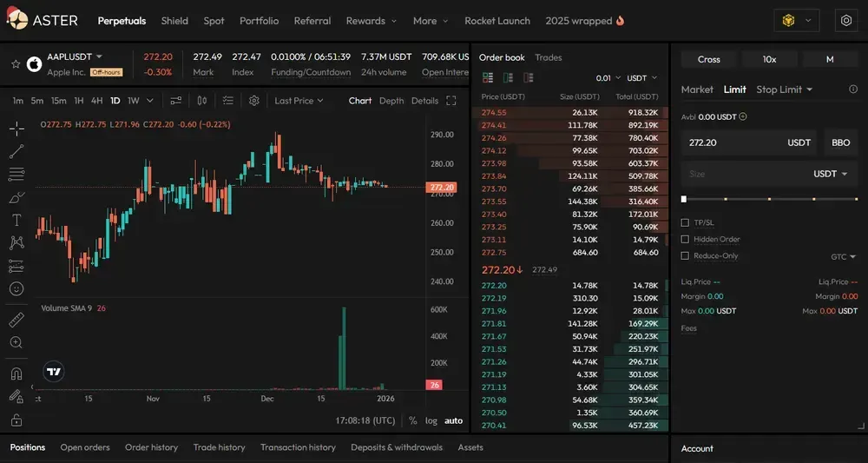
Task: Click the 10x leverage button
Action: coord(769,59)
